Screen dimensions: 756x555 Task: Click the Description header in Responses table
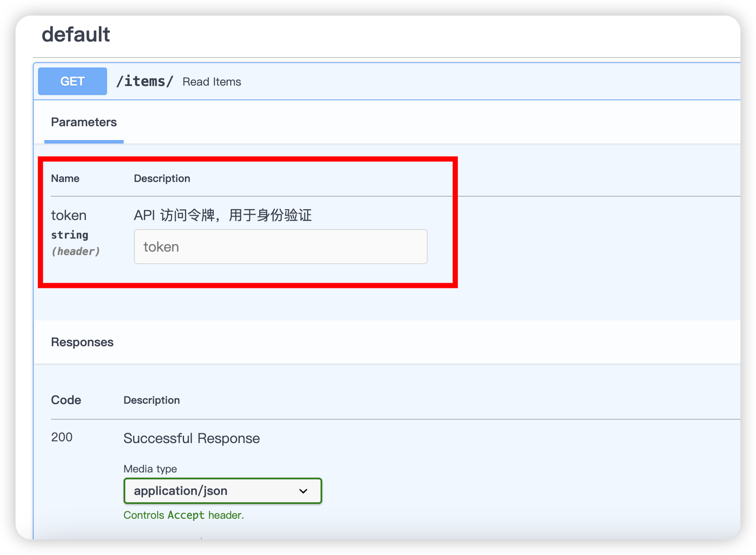(152, 400)
